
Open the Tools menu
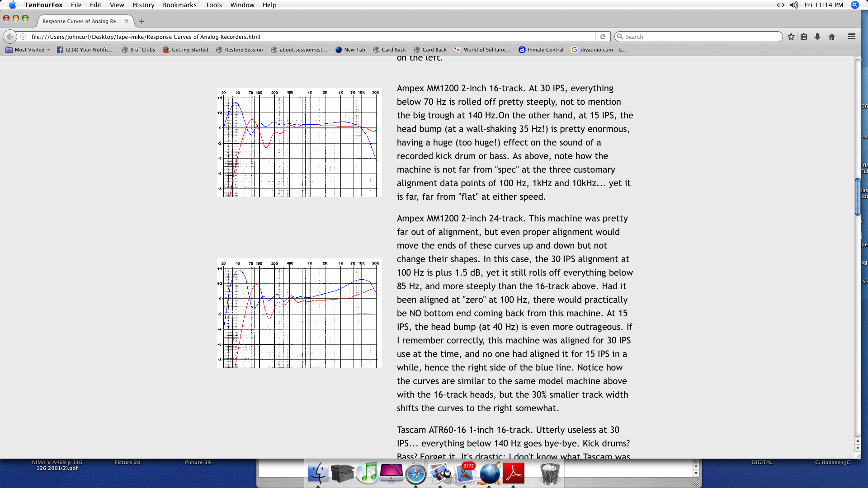click(213, 5)
